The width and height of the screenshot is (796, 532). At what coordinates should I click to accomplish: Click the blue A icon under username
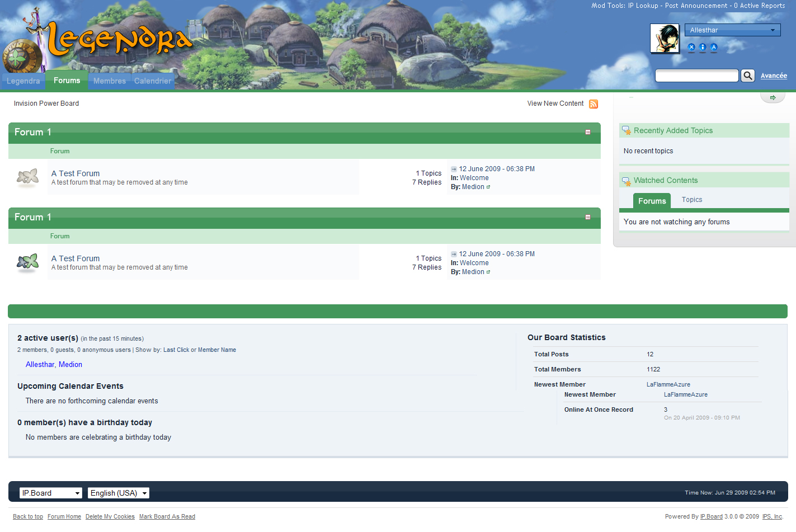714,48
